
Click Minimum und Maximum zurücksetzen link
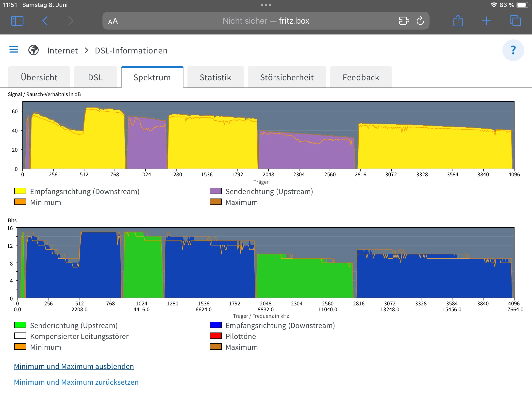[76, 382]
